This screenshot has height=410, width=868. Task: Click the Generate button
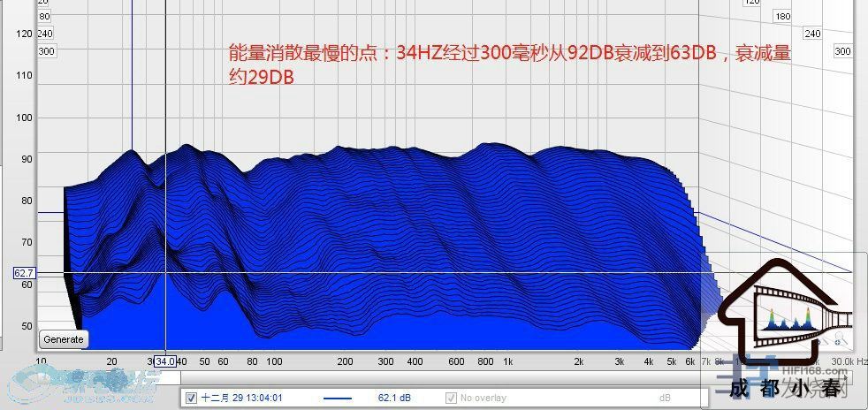(64, 339)
